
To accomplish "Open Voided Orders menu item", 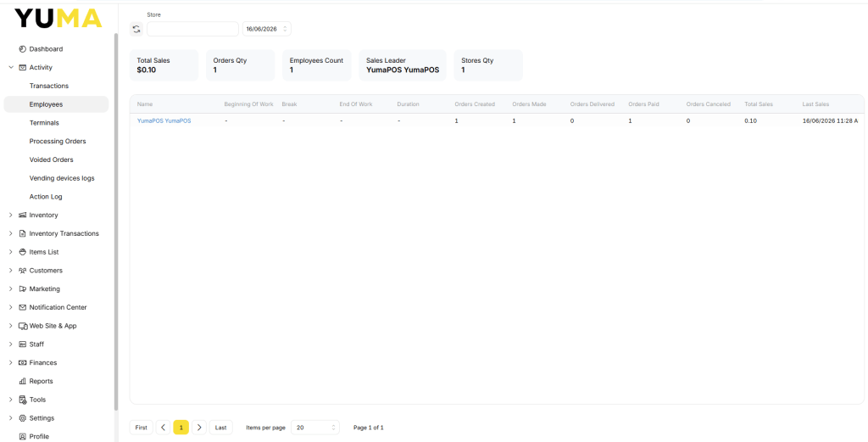I will pyautogui.click(x=51, y=159).
